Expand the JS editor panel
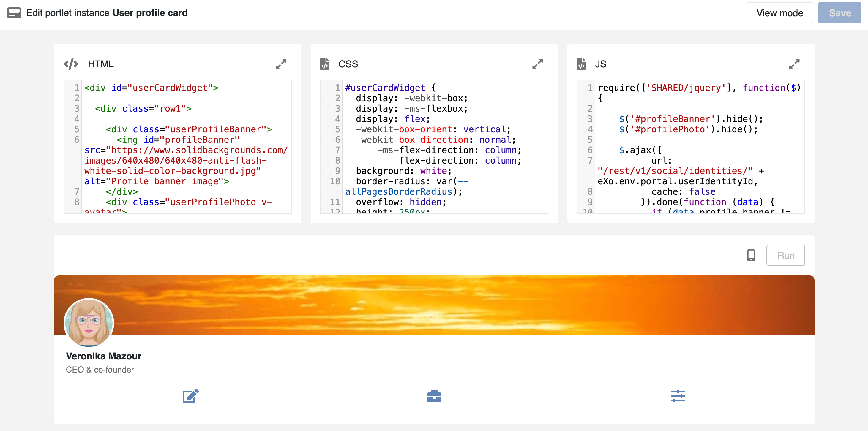Image resolution: width=868 pixels, height=431 pixels. pyautogui.click(x=794, y=64)
